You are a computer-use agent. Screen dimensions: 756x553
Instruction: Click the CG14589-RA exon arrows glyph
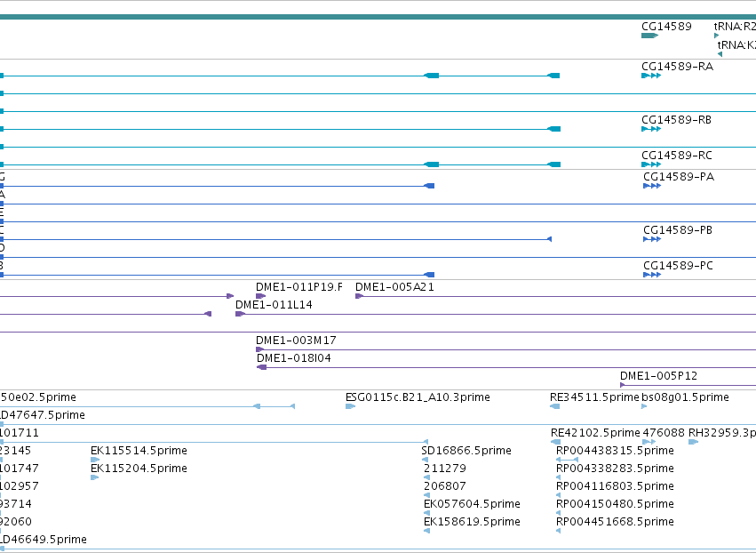(651, 76)
